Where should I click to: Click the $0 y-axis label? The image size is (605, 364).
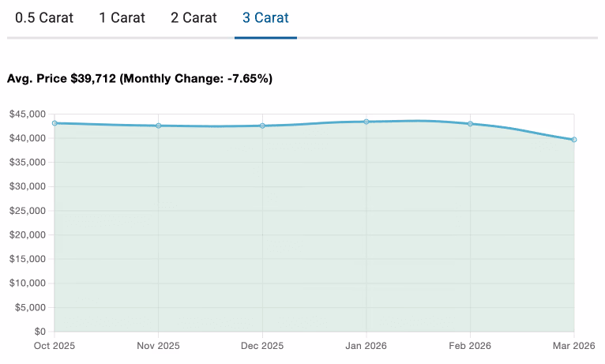tap(40, 332)
